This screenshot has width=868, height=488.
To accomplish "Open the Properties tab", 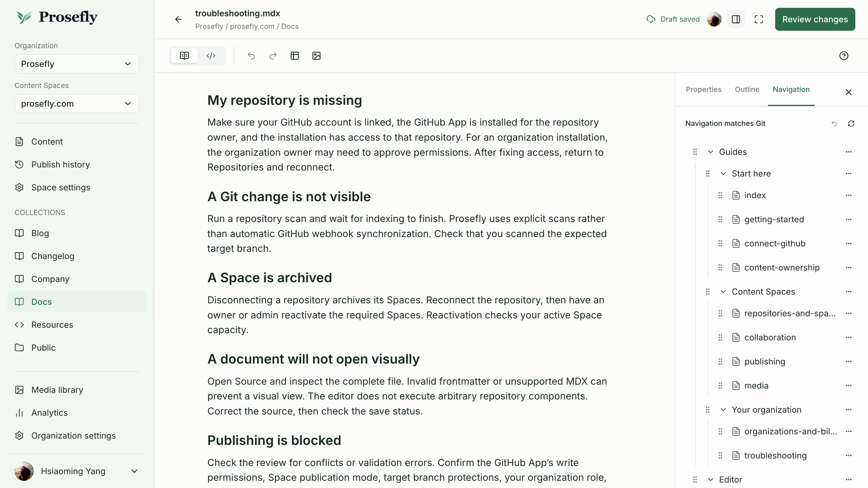I will [x=703, y=89].
